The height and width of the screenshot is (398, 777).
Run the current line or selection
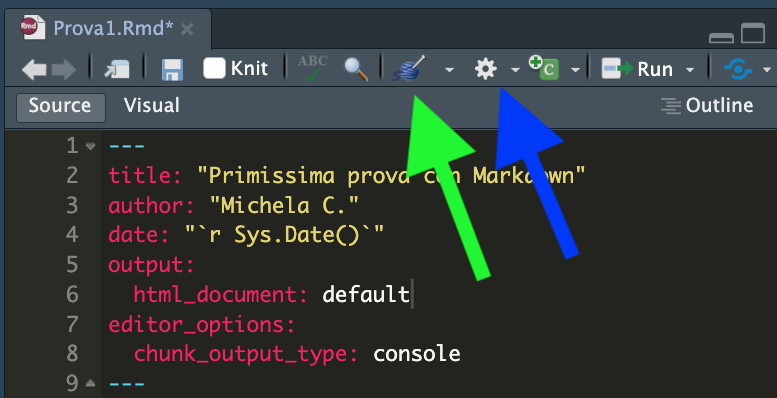(x=638, y=69)
